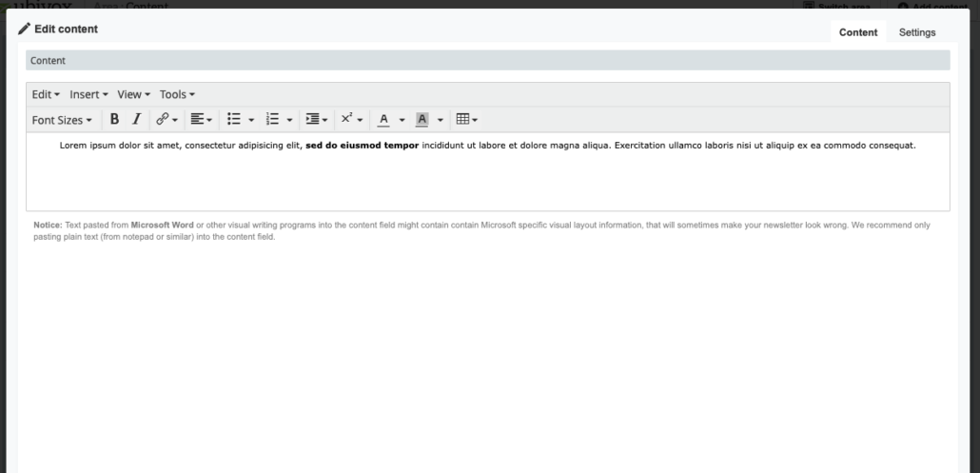Open the superscript dropdown arrow
The image size is (980, 473).
click(360, 120)
